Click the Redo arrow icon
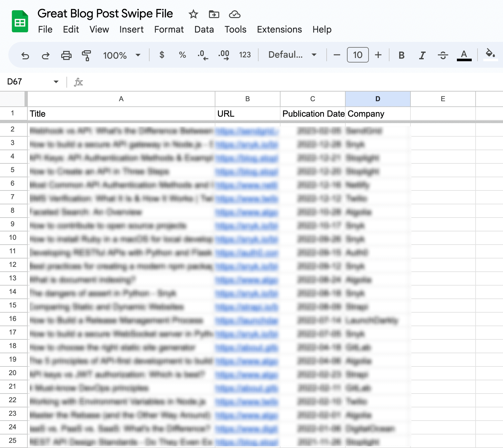 tap(45, 55)
